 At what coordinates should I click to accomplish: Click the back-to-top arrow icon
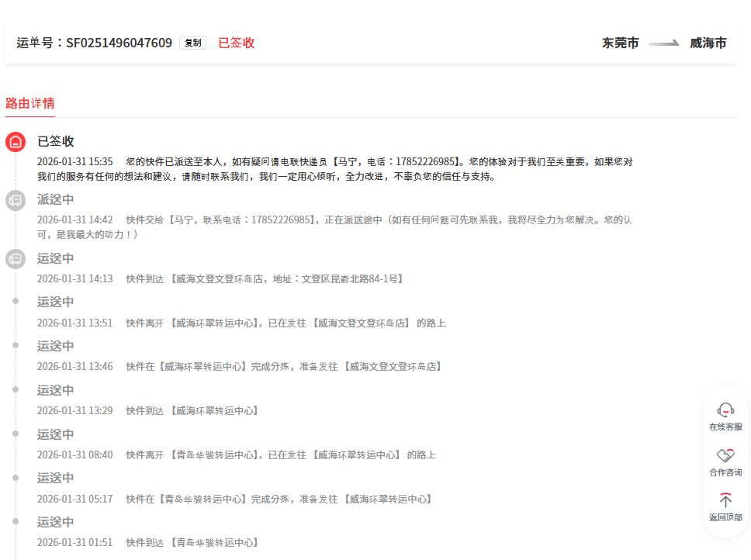(x=725, y=500)
